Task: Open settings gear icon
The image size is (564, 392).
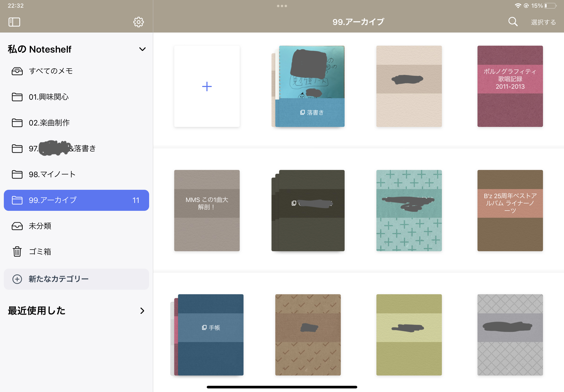Action: (x=138, y=22)
